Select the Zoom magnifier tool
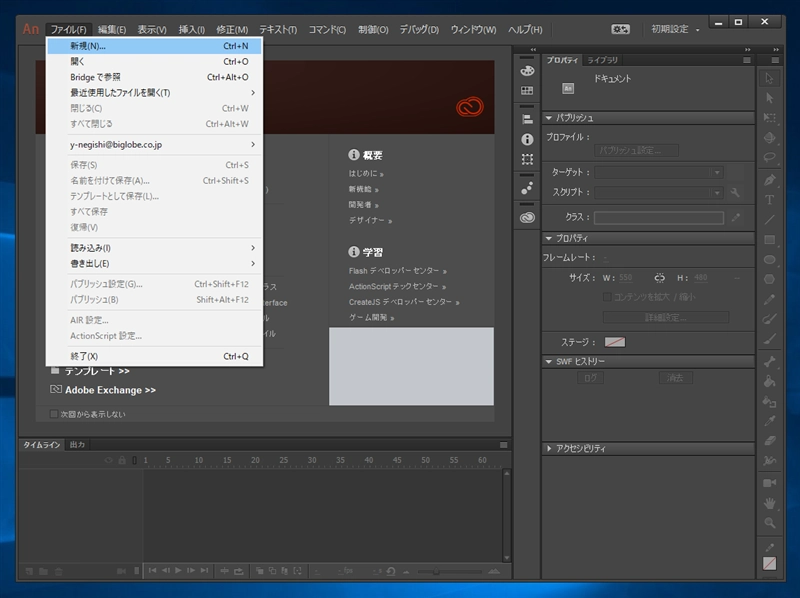Image resolution: width=800 pixels, height=598 pixels. 769,522
